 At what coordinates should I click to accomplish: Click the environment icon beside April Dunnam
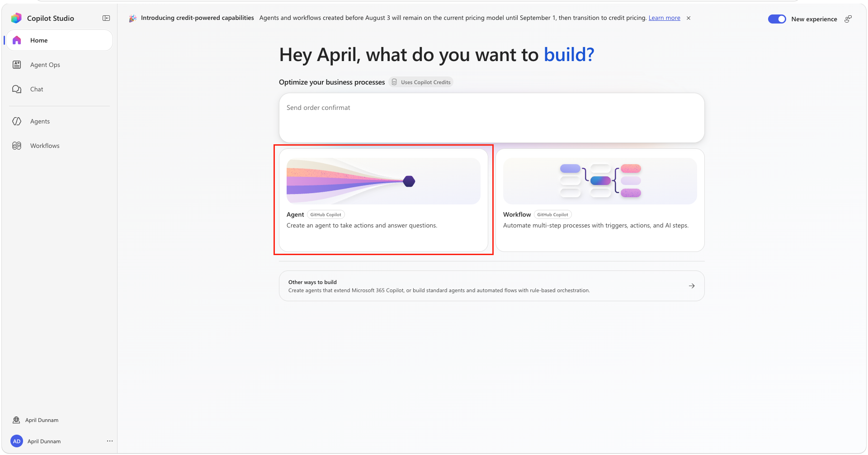tap(16, 420)
